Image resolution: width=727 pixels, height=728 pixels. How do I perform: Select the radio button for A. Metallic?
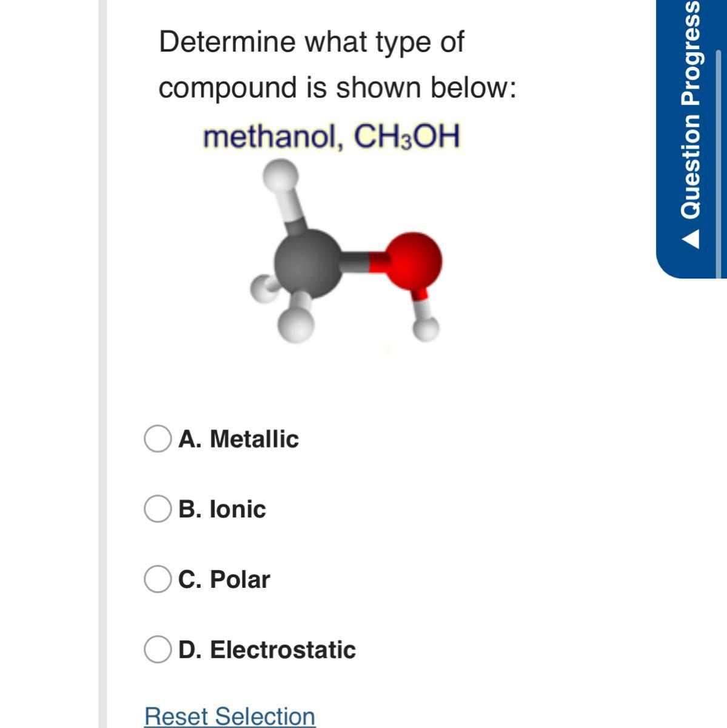click(157, 439)
